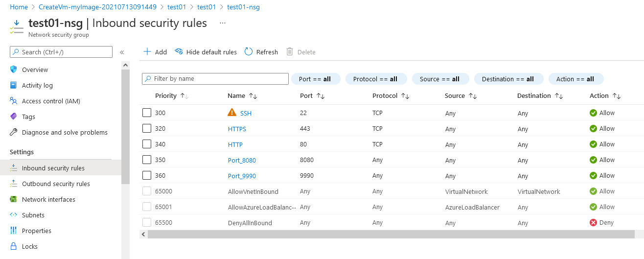Click the Refresh icon in toolbar
Image resolution: width=644 pixels, height=259 pixels.
pyautogui.click(x=249, y=52)
